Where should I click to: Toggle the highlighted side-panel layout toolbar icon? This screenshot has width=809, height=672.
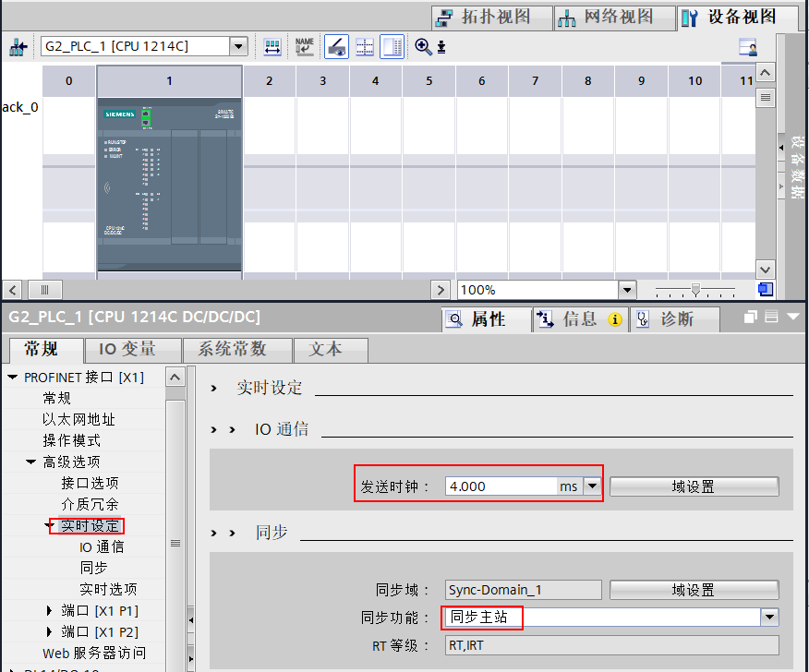click(x=392, y=47)
